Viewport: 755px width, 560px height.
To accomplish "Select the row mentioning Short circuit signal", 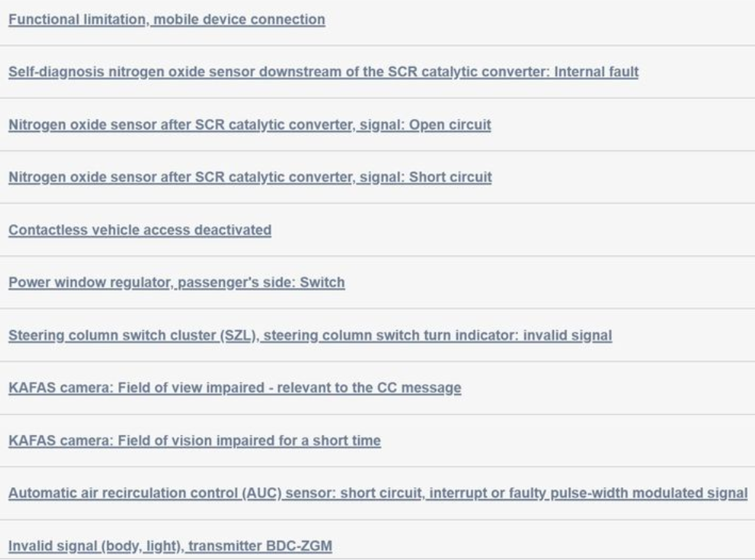I will point(377,178).
